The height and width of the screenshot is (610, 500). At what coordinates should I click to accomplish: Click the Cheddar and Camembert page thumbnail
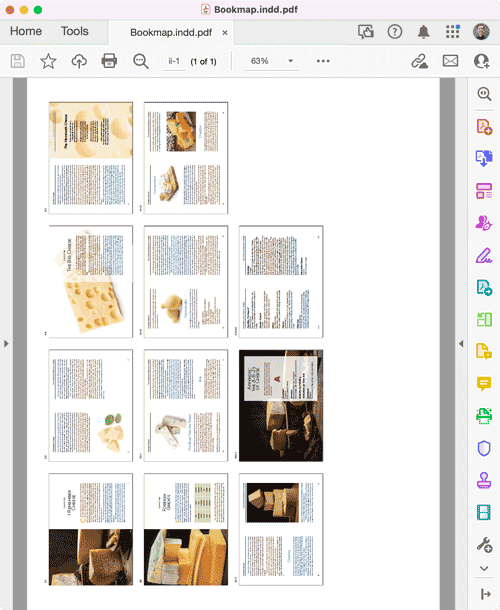(x=186, y=158)
